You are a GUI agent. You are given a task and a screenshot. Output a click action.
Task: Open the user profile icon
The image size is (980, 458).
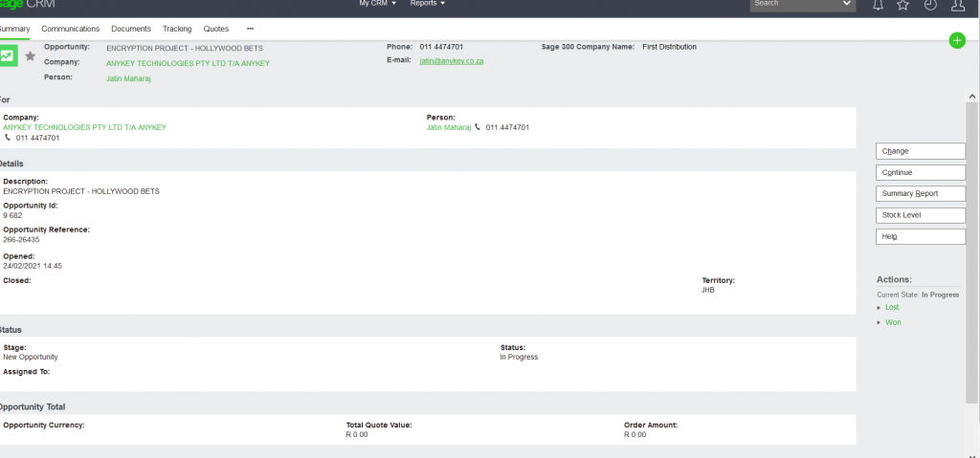(957, 6)
